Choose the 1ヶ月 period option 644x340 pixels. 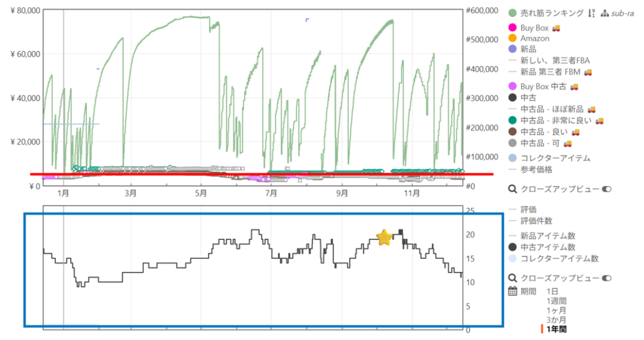coord(557,310)
